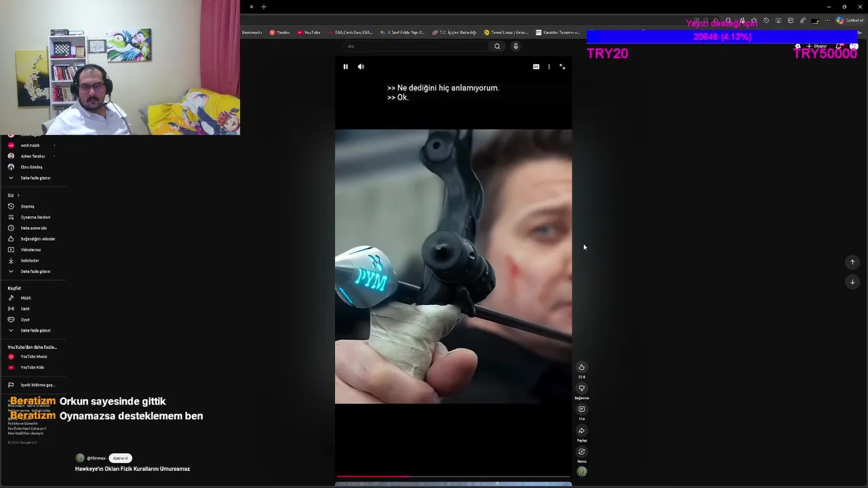Click the YouTube search field
Image resolution: width=868 pixels, height=488 pixels.
(417, 46)
